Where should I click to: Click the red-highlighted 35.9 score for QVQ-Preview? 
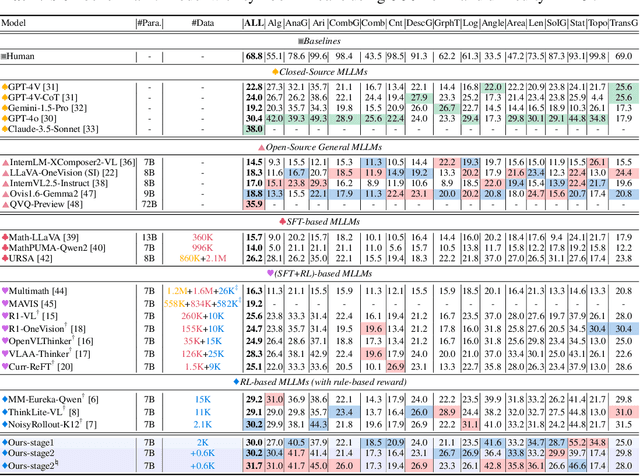(x=254, y=203)
